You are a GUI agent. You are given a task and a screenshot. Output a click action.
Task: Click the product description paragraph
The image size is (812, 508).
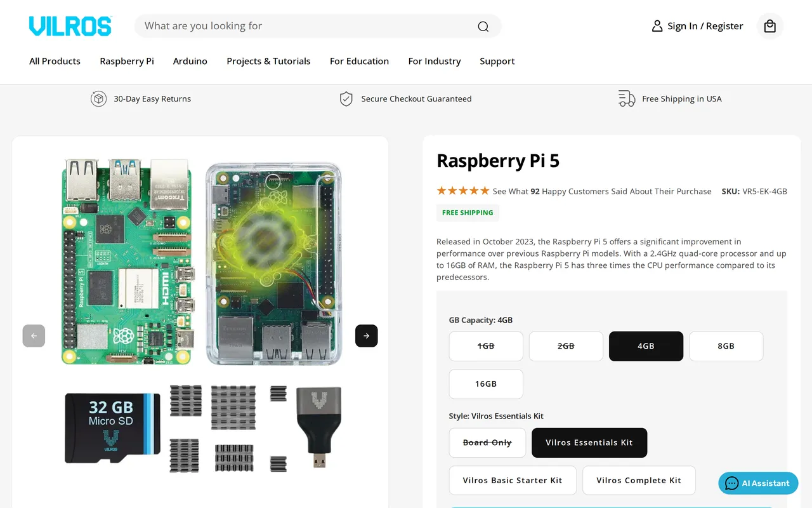click(612, 259)
